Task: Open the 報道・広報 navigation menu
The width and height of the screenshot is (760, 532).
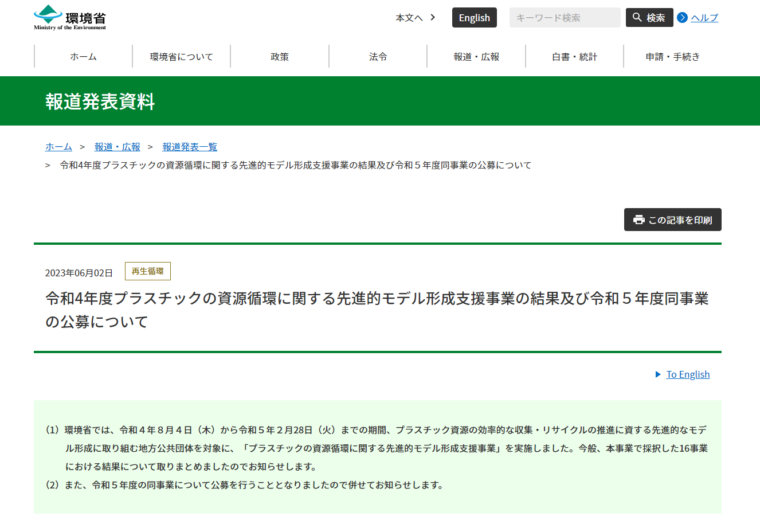Action: [x=476, y=57]
